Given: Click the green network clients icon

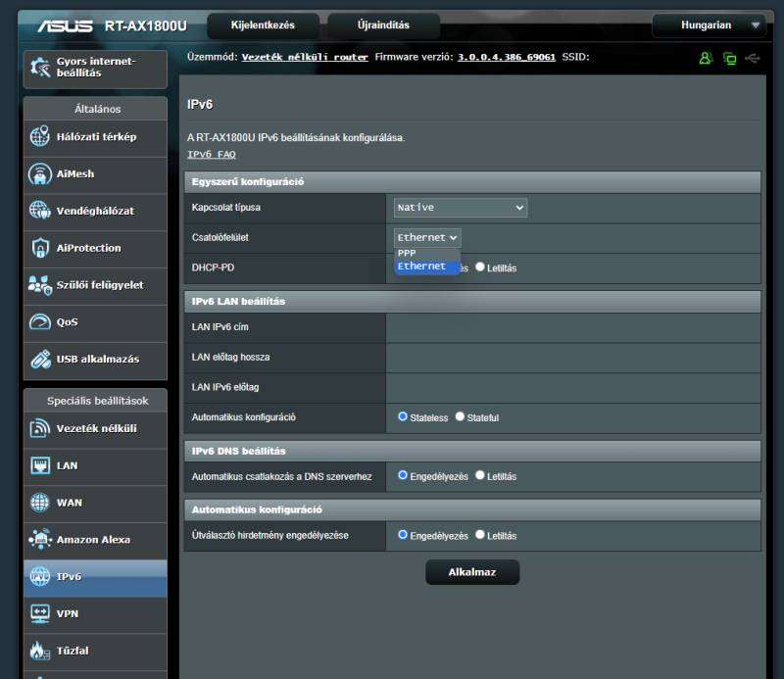Looking at the screenshot, I should pyautogui.click(x=729, y=59).
